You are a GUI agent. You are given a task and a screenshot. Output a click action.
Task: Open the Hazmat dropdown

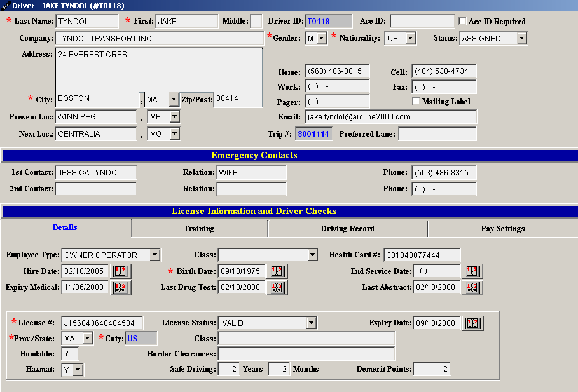click(x=78, y=370)
